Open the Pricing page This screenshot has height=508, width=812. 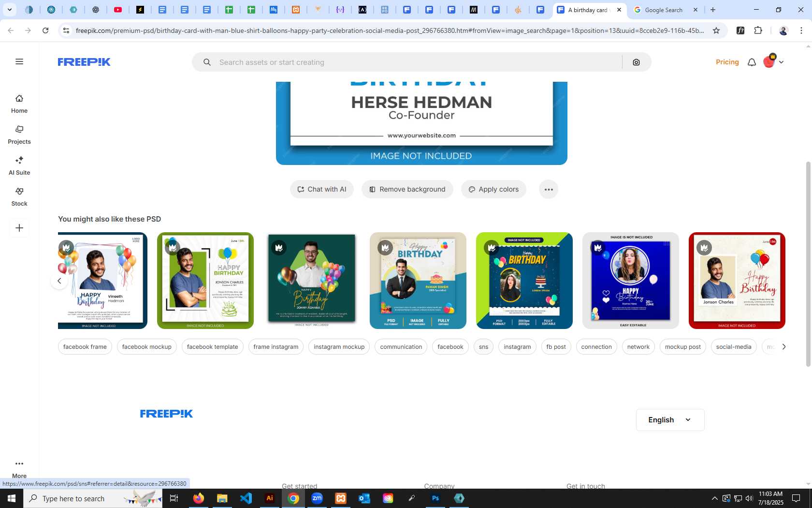click(727, 62)
